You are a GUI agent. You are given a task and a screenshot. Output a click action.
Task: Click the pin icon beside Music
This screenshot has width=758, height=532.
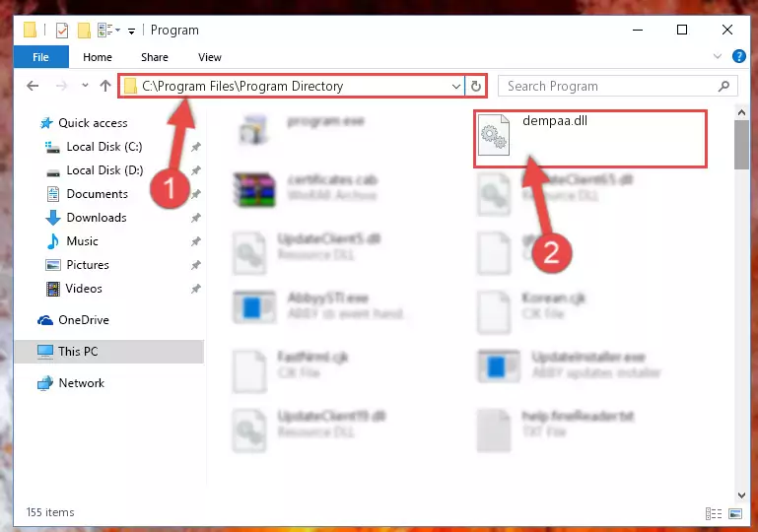[196, 241]
